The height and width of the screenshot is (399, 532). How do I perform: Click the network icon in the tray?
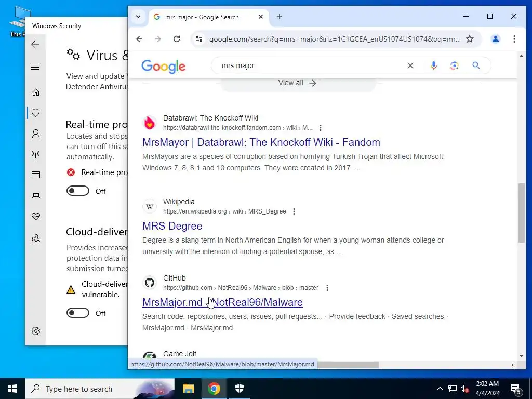point(453,389)
